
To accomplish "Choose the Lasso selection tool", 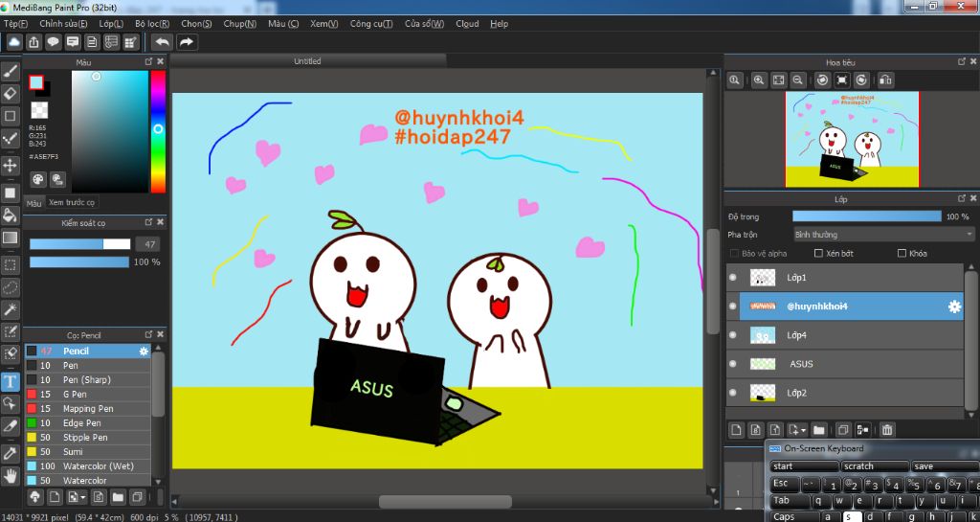I will (10, 287).
